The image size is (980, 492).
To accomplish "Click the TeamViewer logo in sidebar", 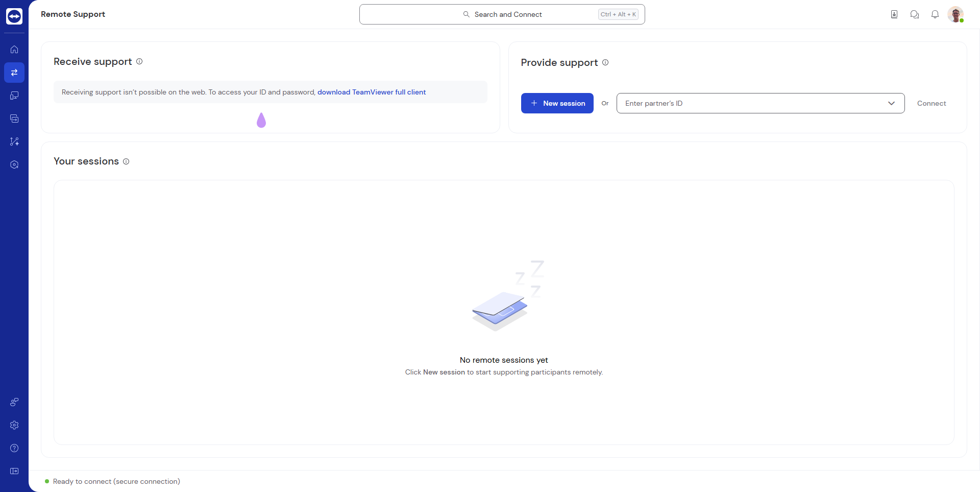I will point(14,16).
